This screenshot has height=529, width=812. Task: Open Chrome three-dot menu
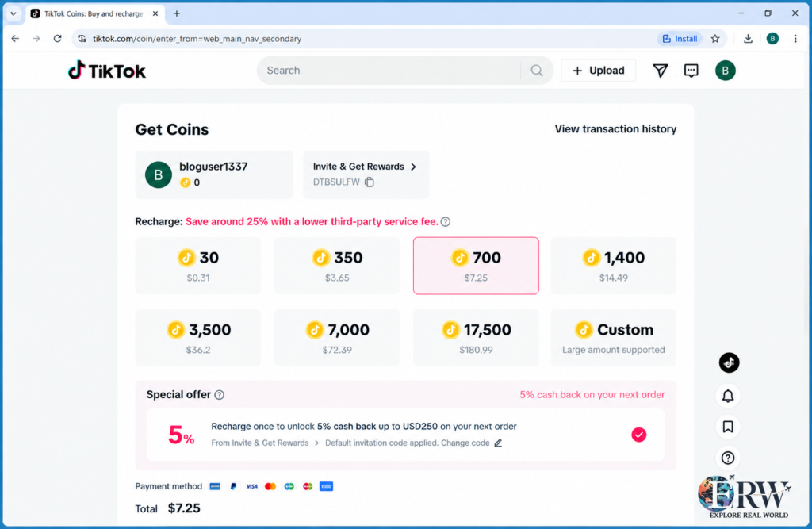pyautogui.click(x=795, y=39)
